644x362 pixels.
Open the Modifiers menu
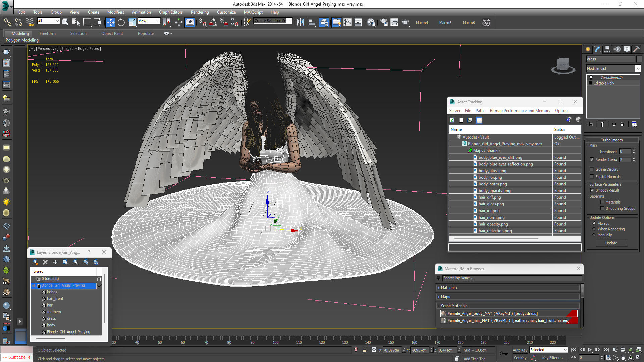tap(115, 12)
